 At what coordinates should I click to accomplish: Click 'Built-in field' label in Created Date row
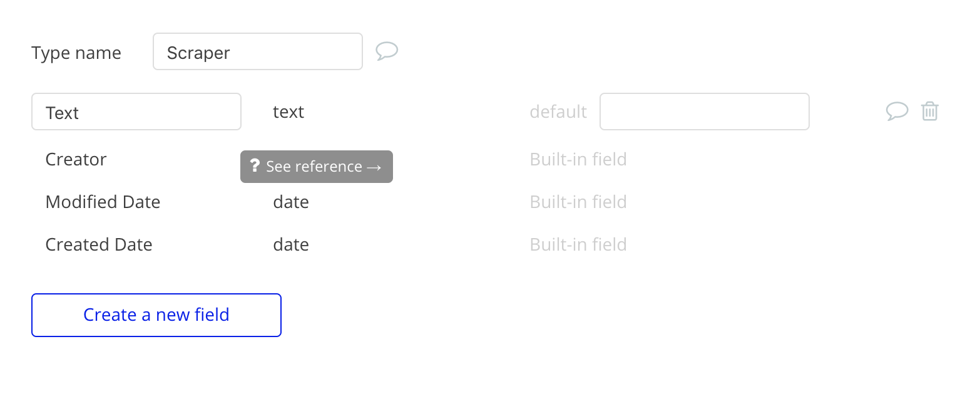578,244
